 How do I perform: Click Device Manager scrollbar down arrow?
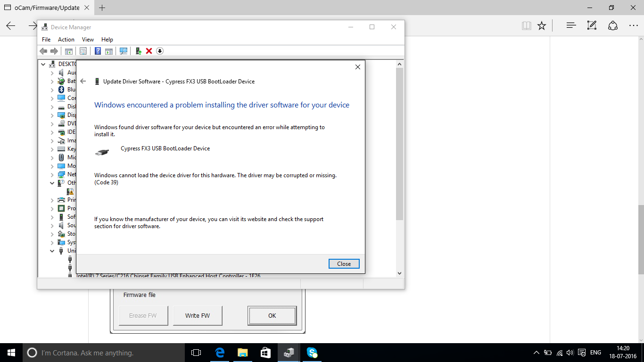point(399,273)
